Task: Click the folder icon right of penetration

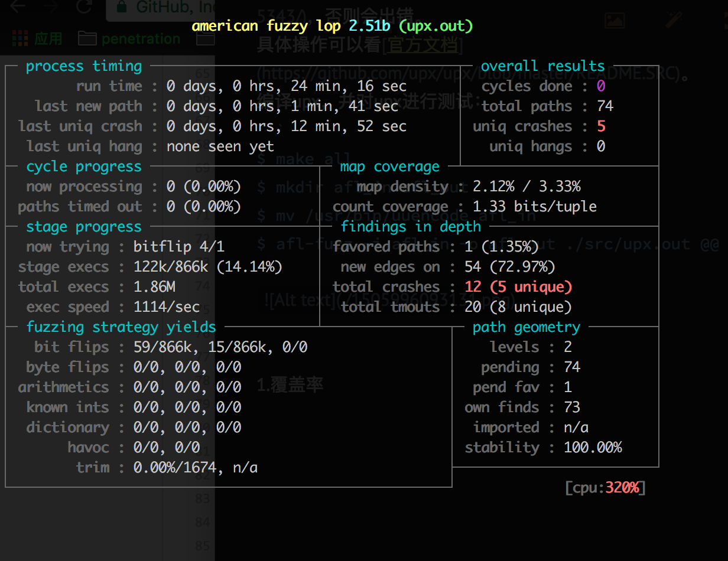Action: tap(205, 39)
